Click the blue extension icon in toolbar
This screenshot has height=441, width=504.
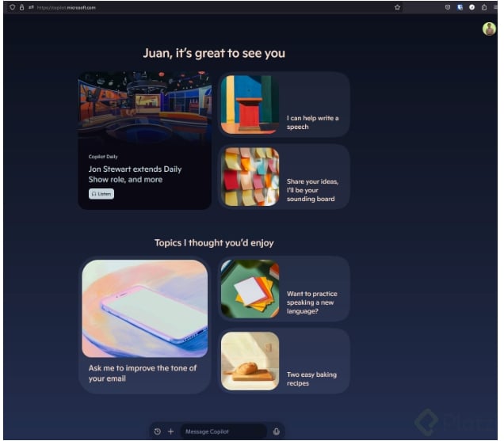click(x=460, y=7)
